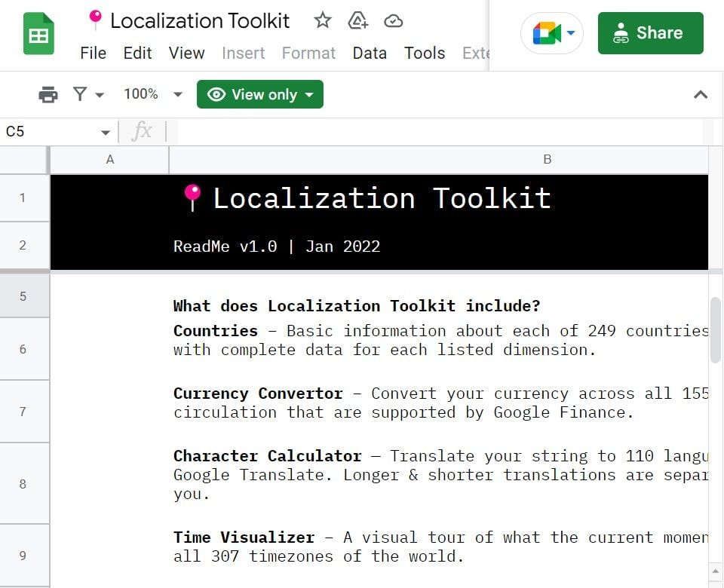
Task: Click the green Share button
Action: (x=650, y=33)
